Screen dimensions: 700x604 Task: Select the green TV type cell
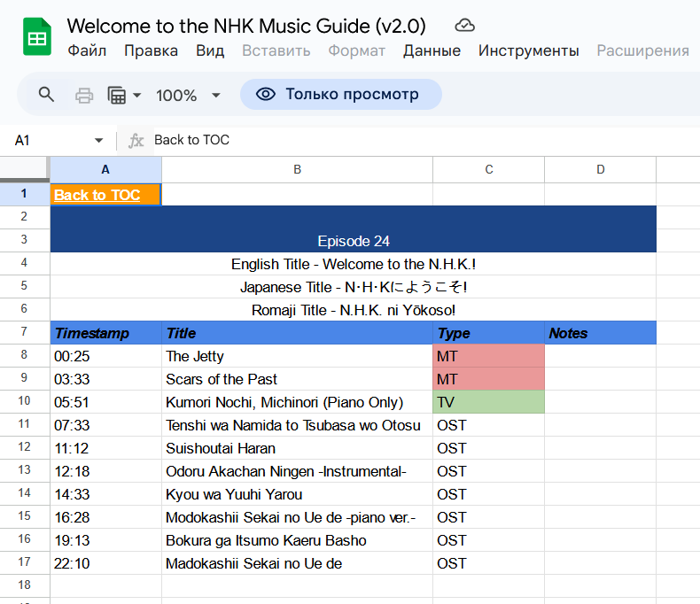click(488, 402)
